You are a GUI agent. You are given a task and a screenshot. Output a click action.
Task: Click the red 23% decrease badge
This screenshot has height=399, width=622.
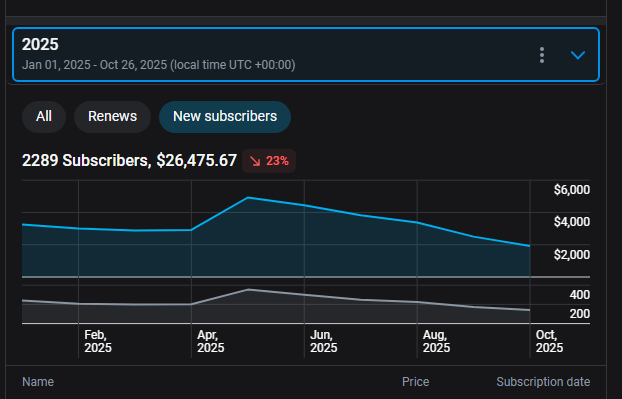(x=269, y=161)
